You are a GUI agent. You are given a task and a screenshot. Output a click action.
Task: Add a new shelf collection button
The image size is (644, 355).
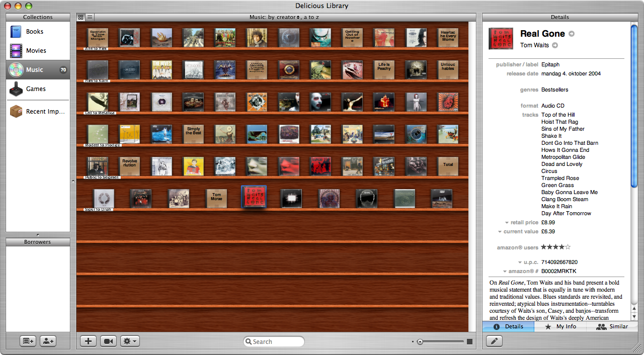pos(28,341)
